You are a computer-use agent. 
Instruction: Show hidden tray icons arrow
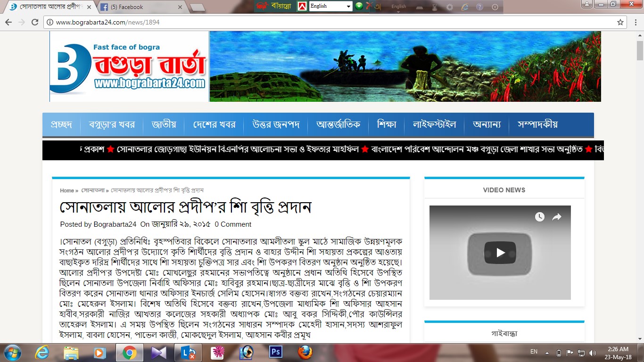[547, 353]
